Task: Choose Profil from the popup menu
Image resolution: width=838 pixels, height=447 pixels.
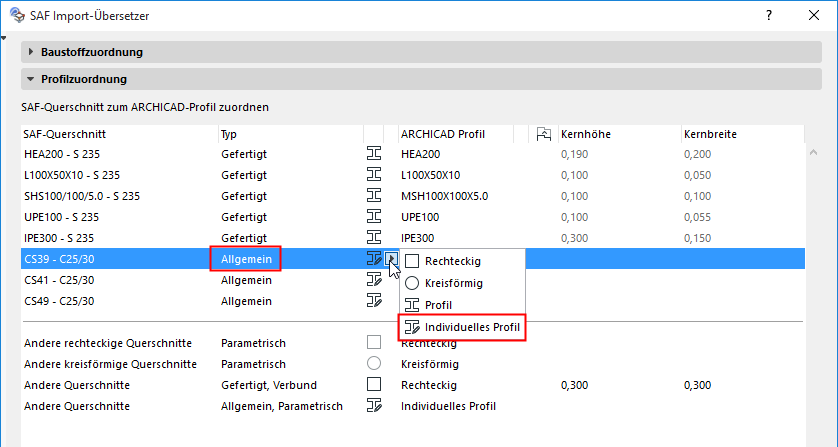Action: click(462, 305)
